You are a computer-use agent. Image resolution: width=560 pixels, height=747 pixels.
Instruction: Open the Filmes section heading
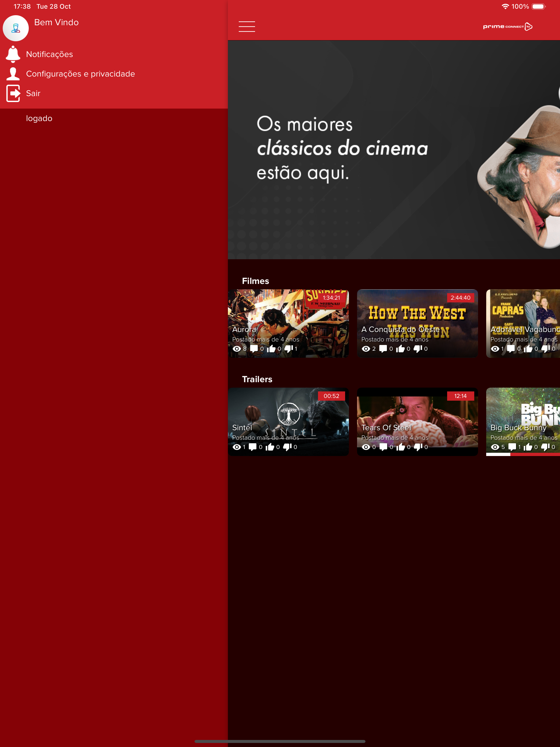[256, 281]
